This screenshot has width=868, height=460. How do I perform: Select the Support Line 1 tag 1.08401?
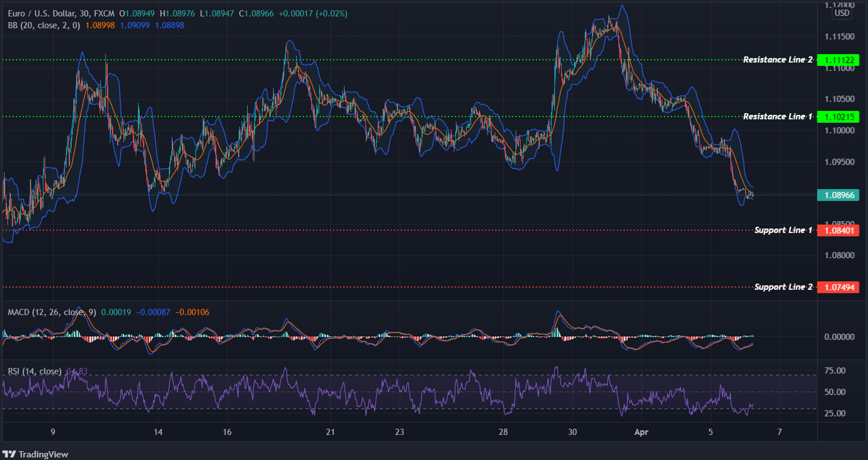(x=839, y=230)
